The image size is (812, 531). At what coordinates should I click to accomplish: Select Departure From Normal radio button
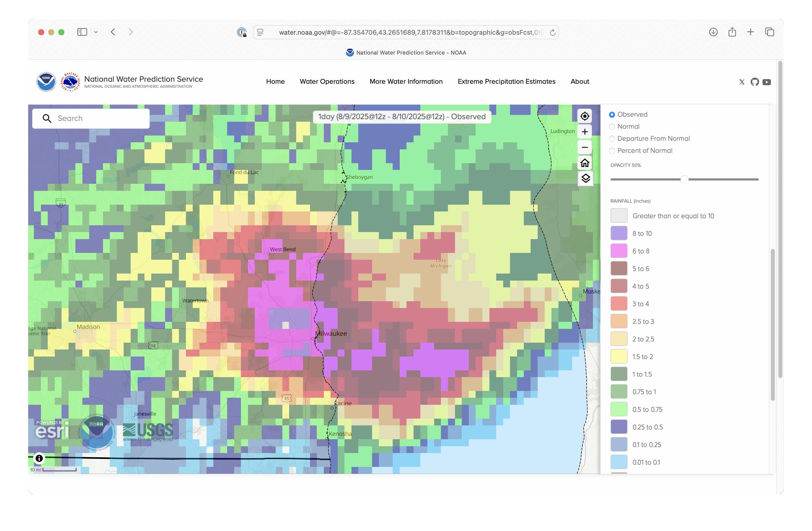(612, 139)
